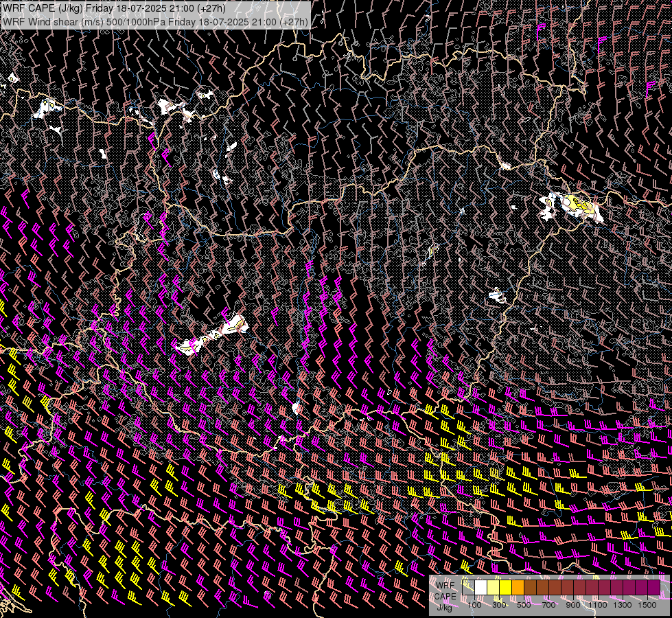Click the '300' legend tick label

[x=499, y=605]
